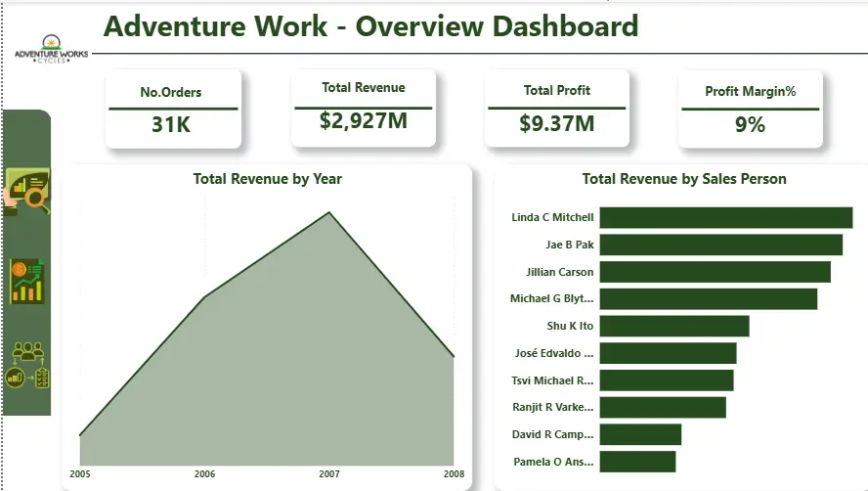Image resolution: width=868 pixels, height=491 pixels.
Task: Click the Shu K Ito name label
Action: coord(570,326)
